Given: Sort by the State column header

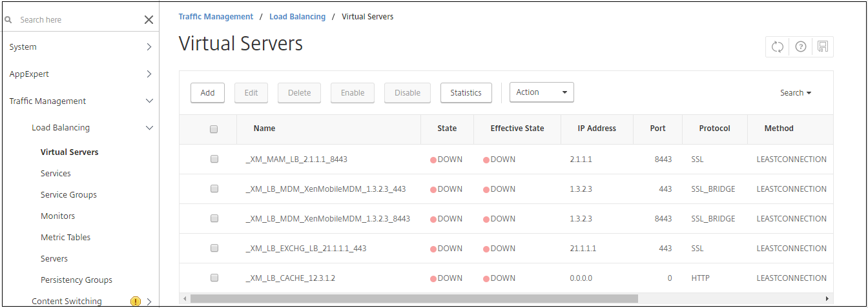Looking at the screenshot, I should pos(447,128).
